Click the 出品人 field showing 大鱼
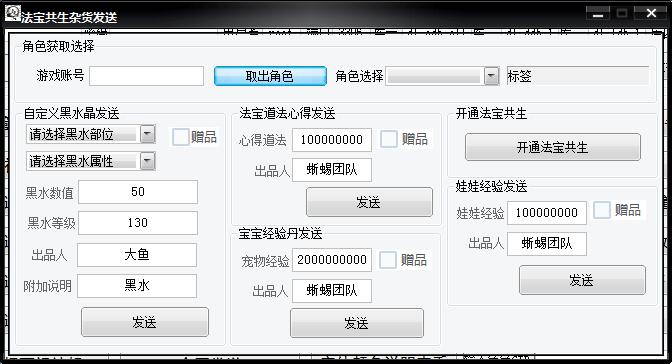672x364 pixels. point(137,255)
